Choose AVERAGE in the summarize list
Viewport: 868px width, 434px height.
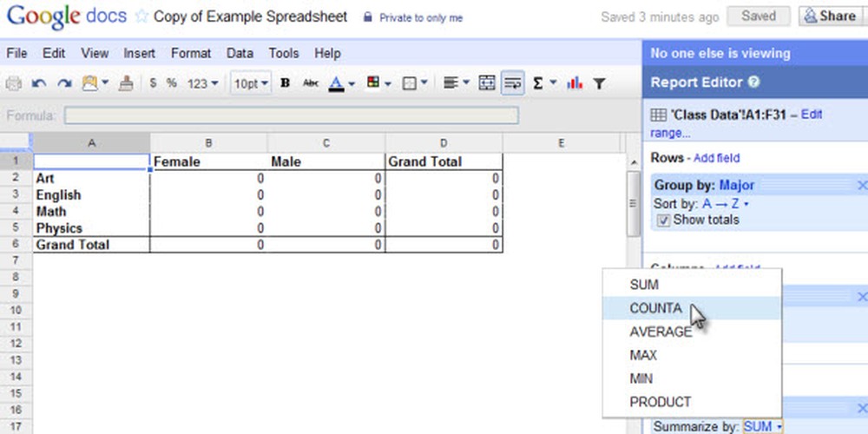692,332
